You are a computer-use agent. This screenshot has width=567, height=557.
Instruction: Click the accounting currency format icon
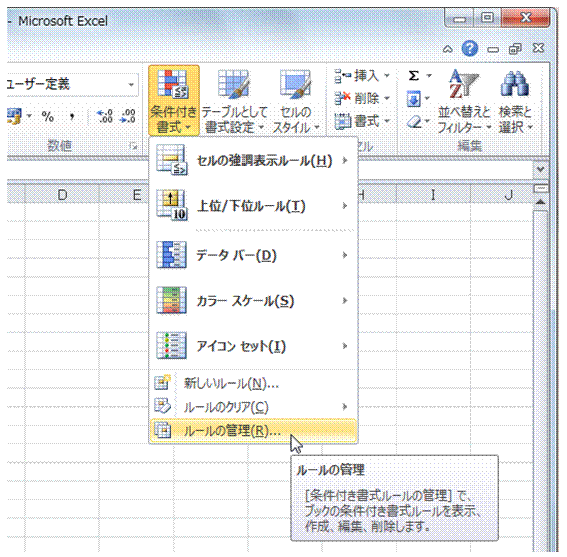[14, 116]
